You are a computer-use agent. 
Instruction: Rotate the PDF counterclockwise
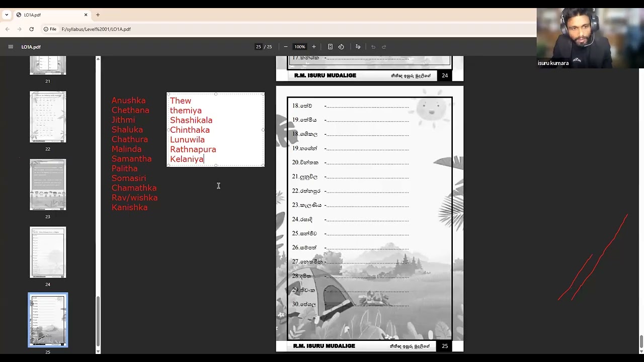click(341, 47)
